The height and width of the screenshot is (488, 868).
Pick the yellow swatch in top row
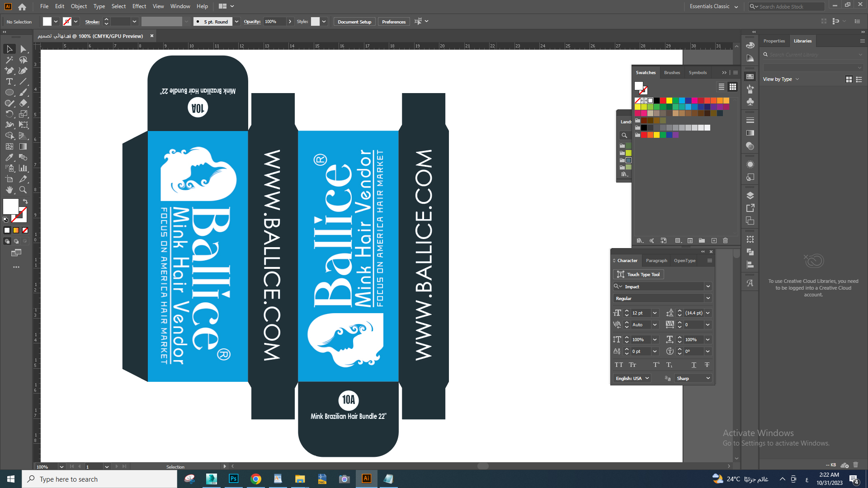669,101
